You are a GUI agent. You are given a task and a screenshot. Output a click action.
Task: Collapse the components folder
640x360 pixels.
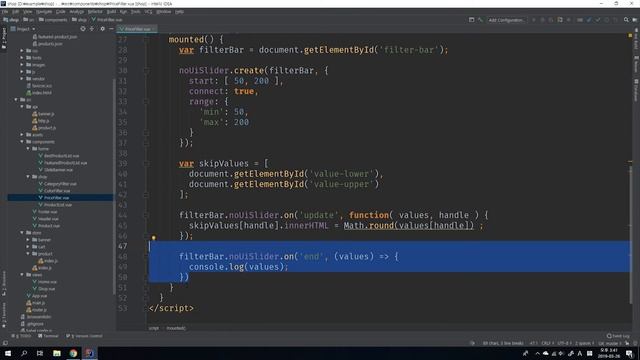pos(22,142)
